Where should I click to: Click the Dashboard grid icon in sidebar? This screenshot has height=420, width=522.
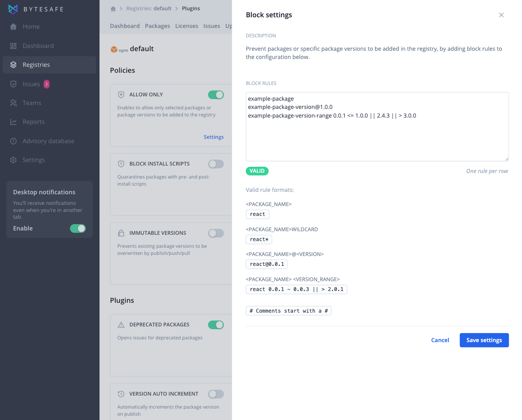pyautogui.click(x=13, y=46)
